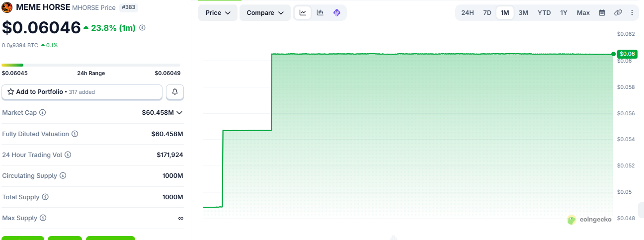The width and height of the screenshot is (644, 240).
Task: Click the 24 Hour Trading Vol info icon
Action: (68, 155)
